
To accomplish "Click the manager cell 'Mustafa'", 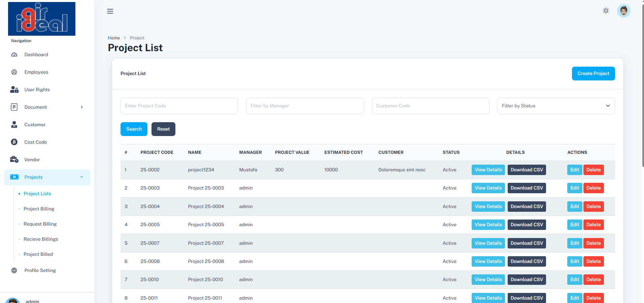I will pyautogui.click(x=248, y=170).
